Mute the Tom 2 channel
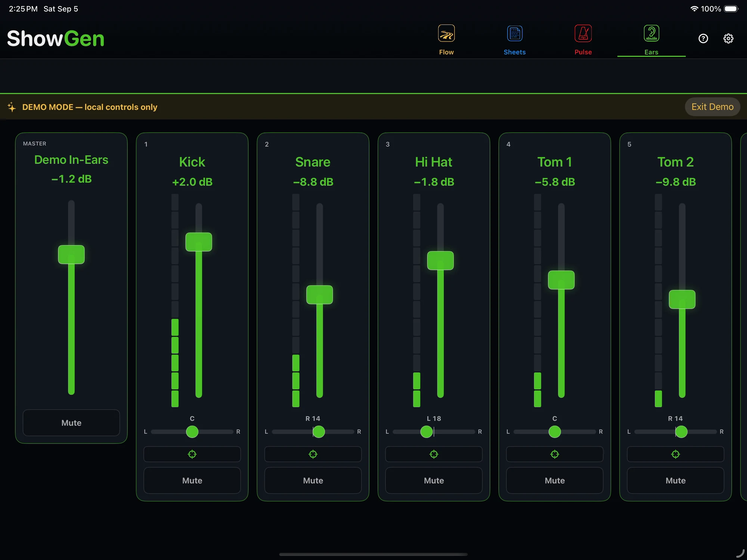 point(675,480)
